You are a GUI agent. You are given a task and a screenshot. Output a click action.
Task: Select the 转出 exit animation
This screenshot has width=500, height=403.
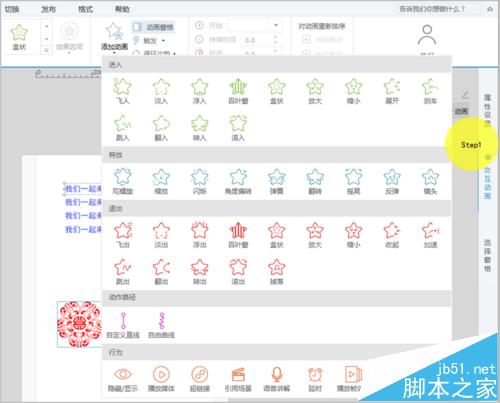tap(200, 272)
